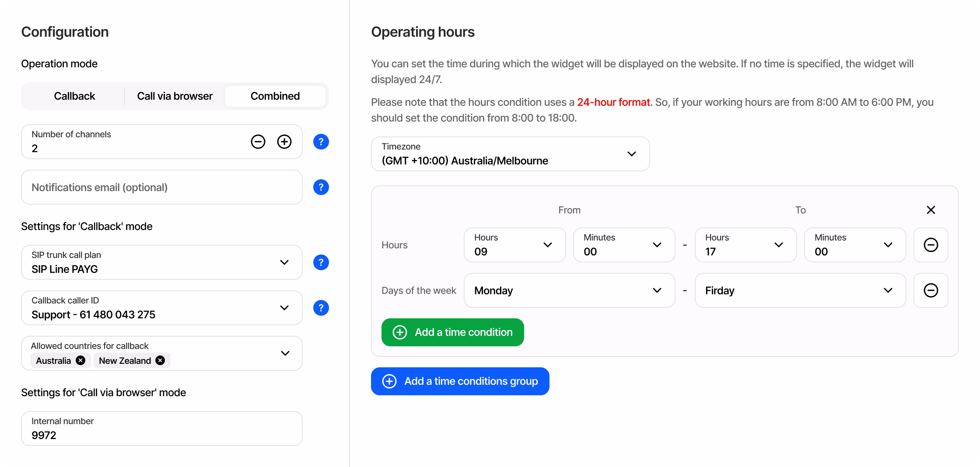Open the From Minutes dropdown

point(624,245)
